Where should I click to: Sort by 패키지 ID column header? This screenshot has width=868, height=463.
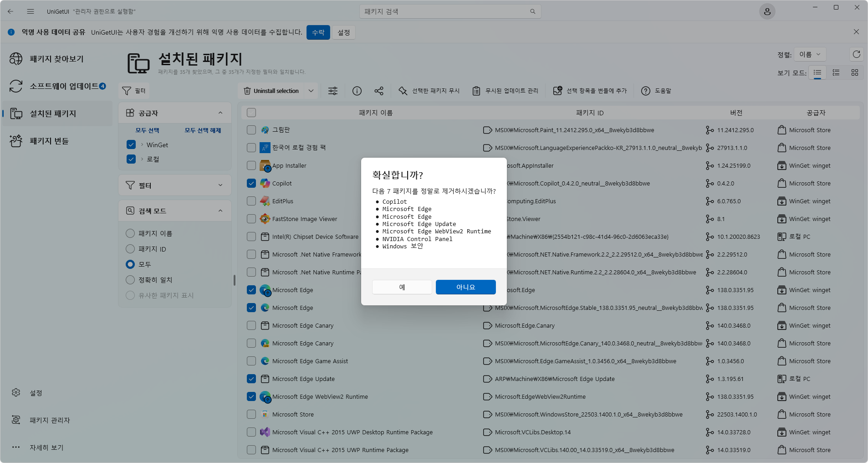coord(590,113)
